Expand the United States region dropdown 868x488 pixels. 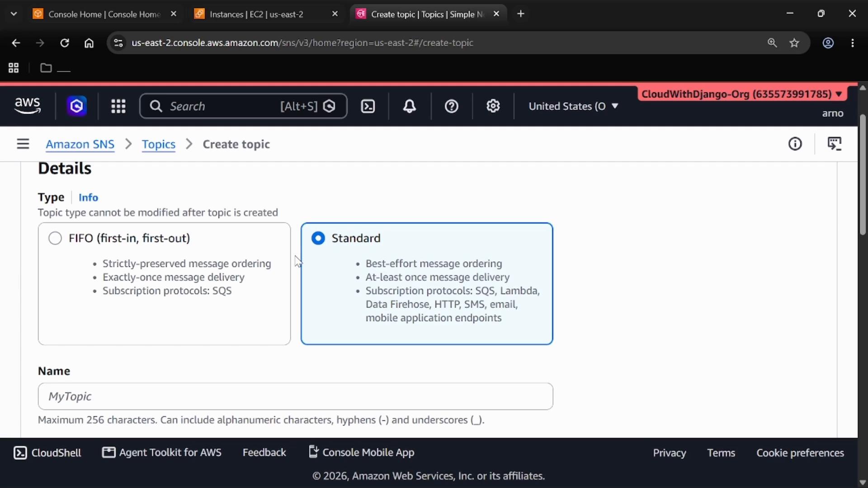(573, 106)
